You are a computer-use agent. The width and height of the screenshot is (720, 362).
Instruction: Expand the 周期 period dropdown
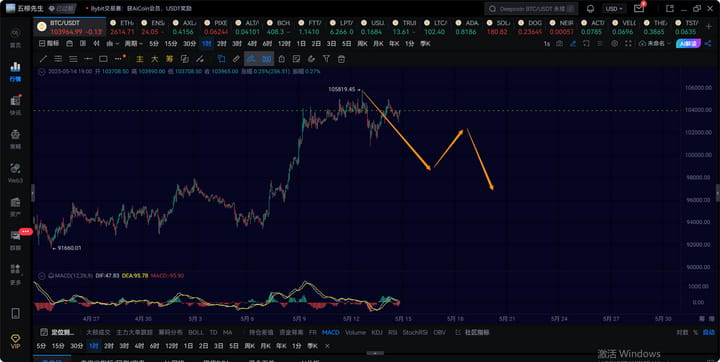134,44
